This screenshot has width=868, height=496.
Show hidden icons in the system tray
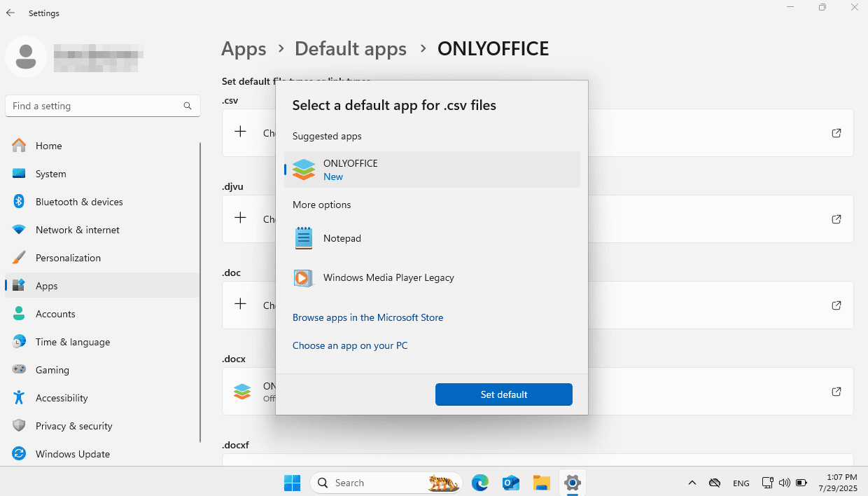tap(692, 483)
